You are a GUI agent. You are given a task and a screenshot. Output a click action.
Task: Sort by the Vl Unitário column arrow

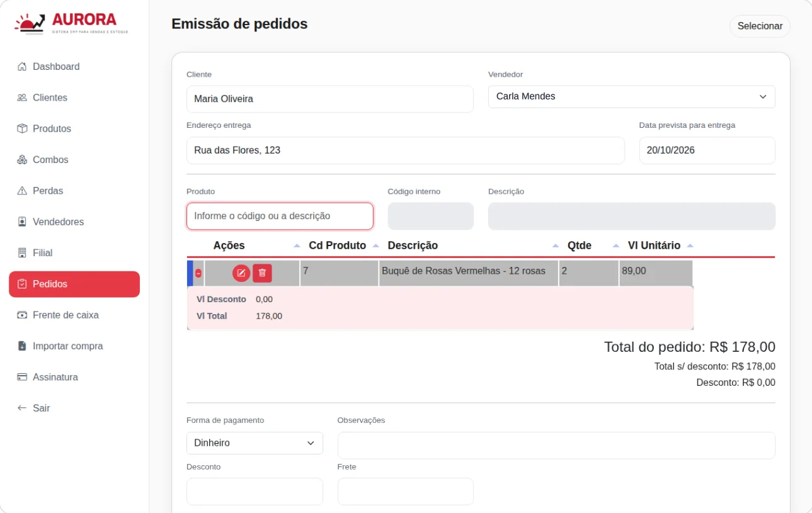(x=690, y=245)
